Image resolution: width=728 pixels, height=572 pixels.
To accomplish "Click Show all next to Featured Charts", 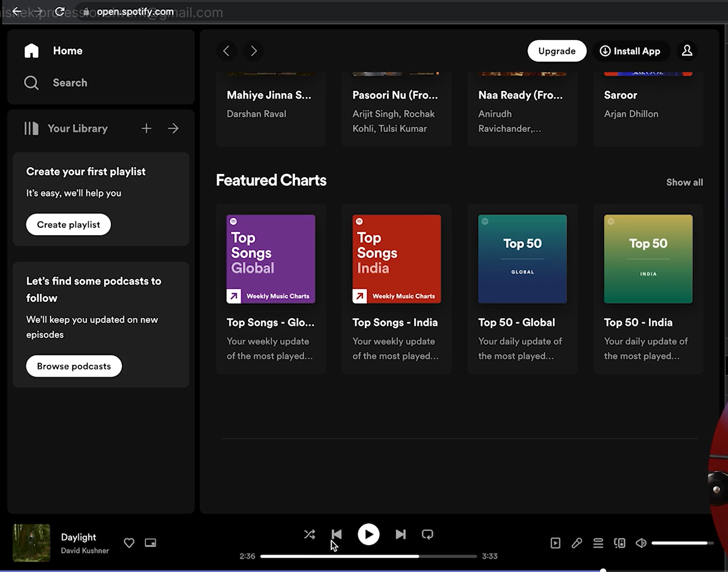I will click(684, 182).
